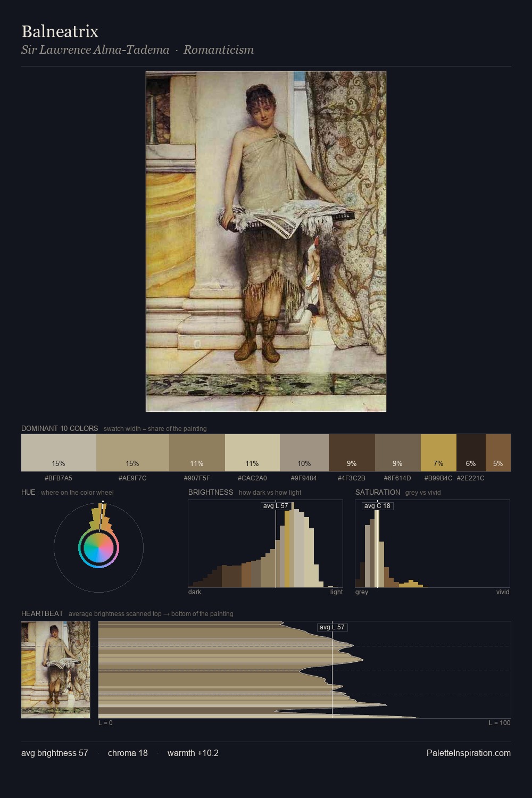532x798 pixels.
Task: Click 'where on the color wheel' caption
Action: click(x=77, y=493)
